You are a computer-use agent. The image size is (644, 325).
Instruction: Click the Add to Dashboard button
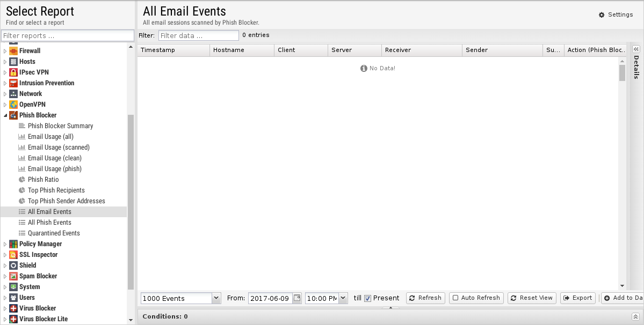tap(623, 298)
